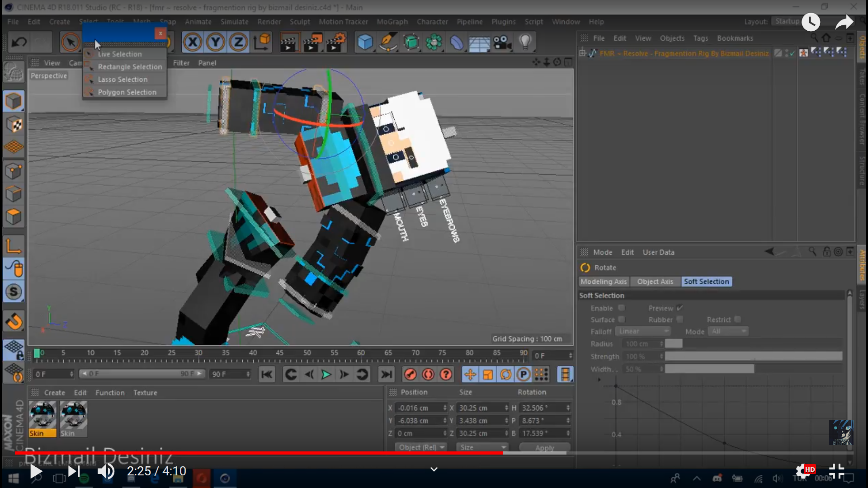Exit fullscreen video mode
The image size is (868, 488).
tap(836, 471)
